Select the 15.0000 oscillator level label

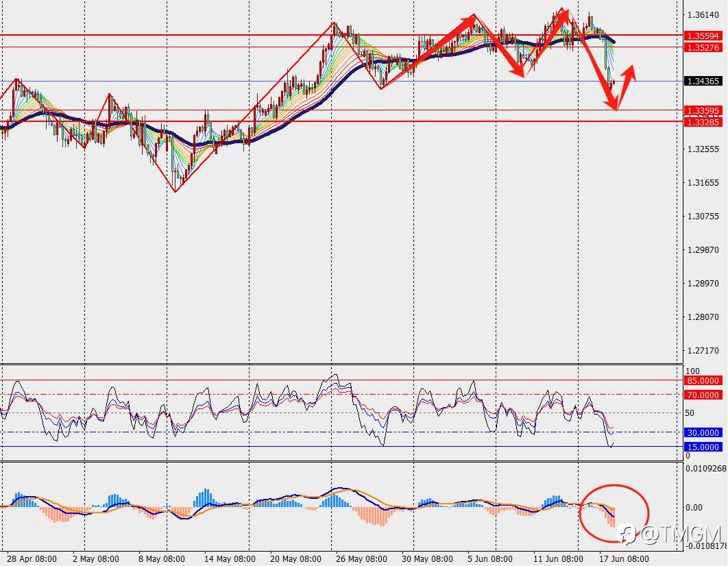tap(703, 447)
